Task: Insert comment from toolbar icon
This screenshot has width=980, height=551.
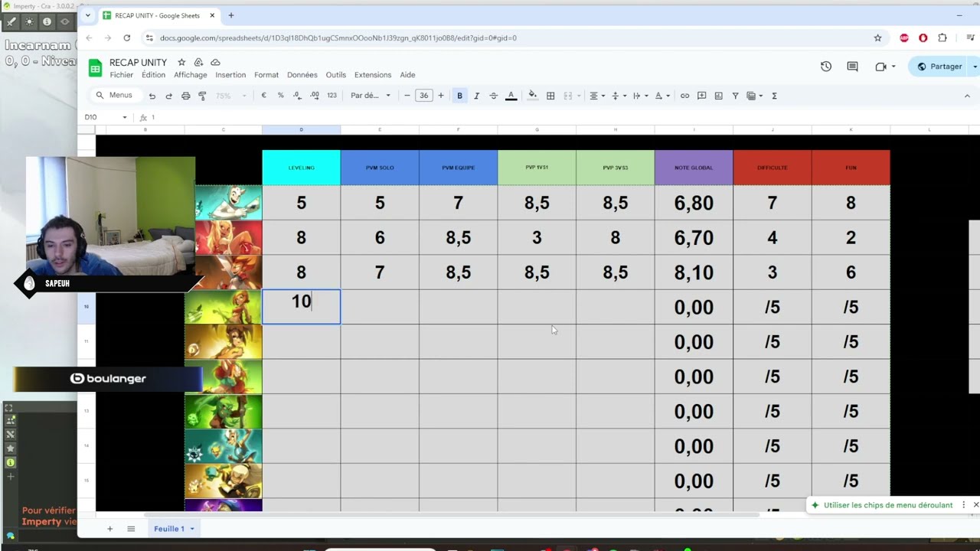Action: tap(701, 96)
